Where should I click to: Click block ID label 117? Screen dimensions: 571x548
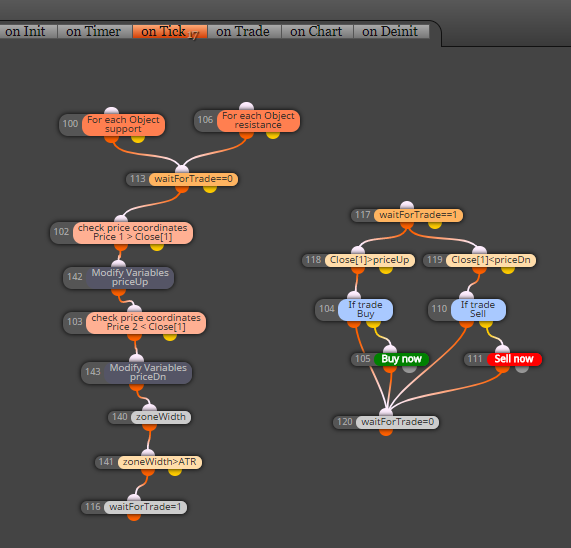[363, 215]
